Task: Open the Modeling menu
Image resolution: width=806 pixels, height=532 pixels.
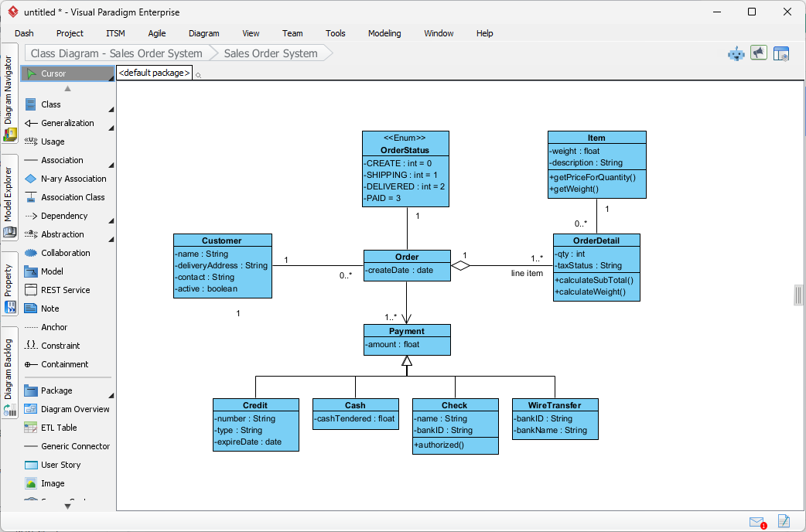Action: coord(383,33)
